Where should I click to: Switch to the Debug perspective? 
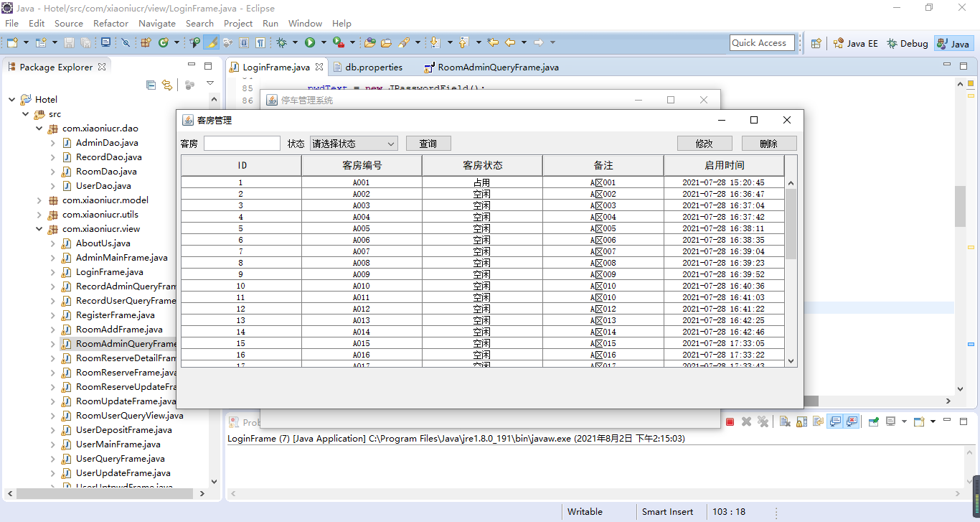(908, 44)
